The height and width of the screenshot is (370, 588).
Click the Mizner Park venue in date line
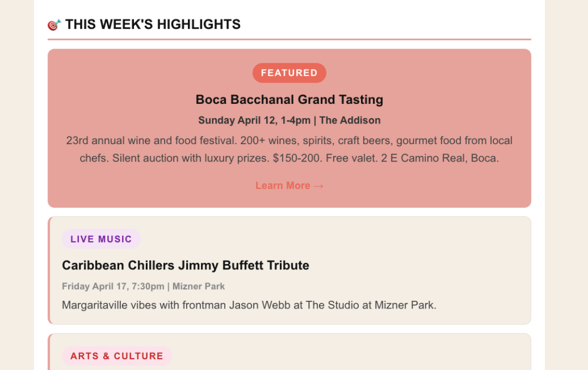199,286
